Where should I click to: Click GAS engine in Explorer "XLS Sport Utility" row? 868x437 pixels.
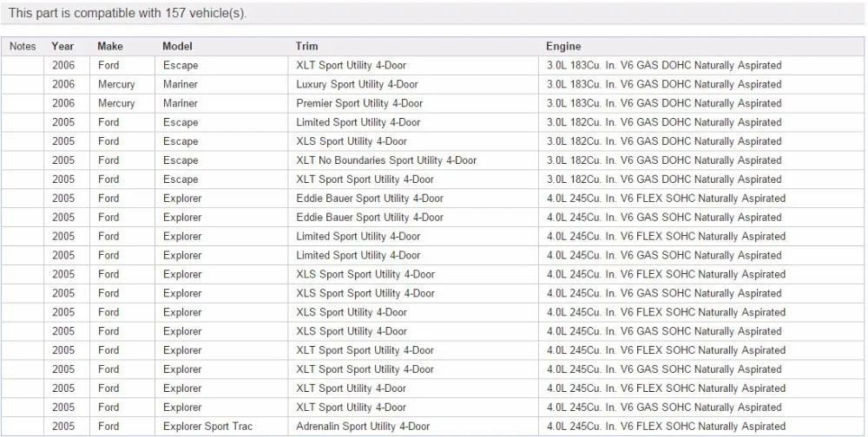[664, 331]
